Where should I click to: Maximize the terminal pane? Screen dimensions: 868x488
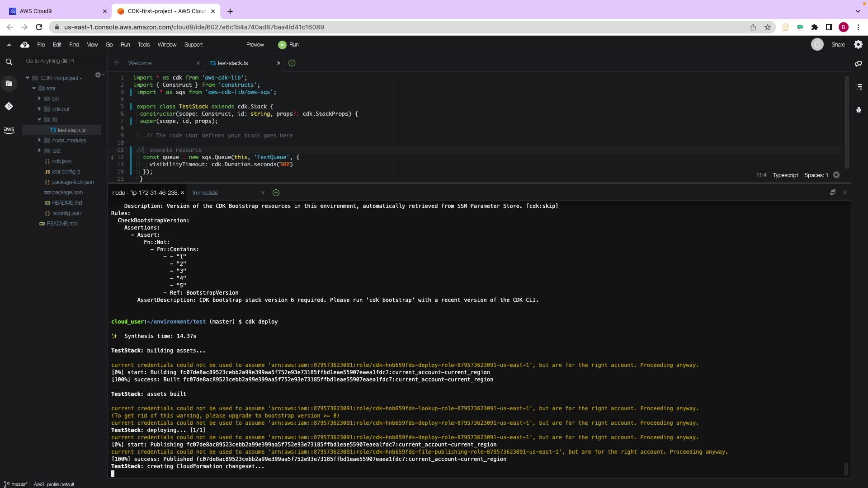(x=832, y=192)
